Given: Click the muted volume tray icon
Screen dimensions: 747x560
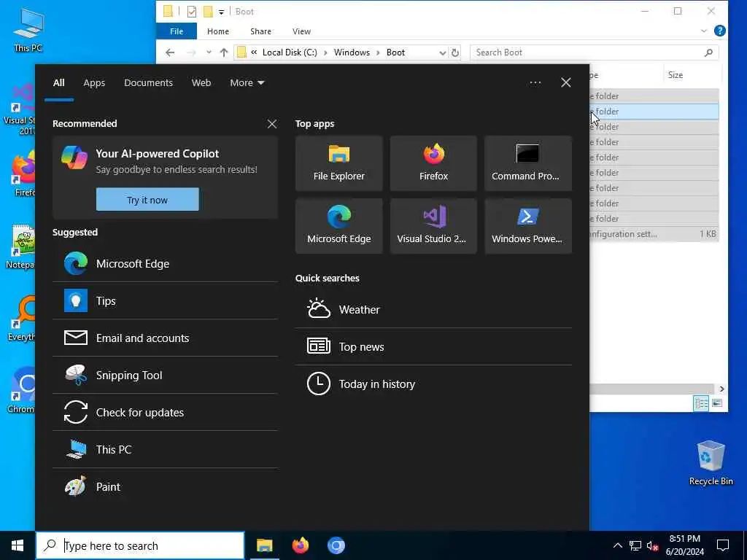Looking at the screenshot, I should (x=652, y=545).
